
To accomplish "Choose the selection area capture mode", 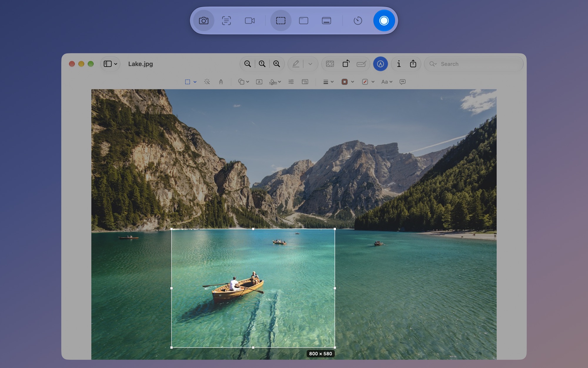I will (281, 21).
